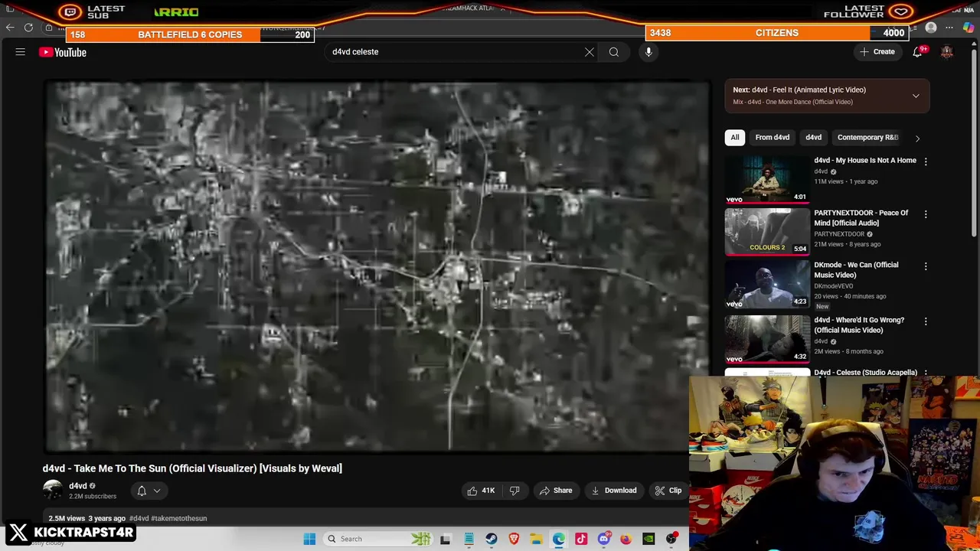Go back with the browser back arrow
Viewport: 980px width, 551px height.
click(10, 28)
